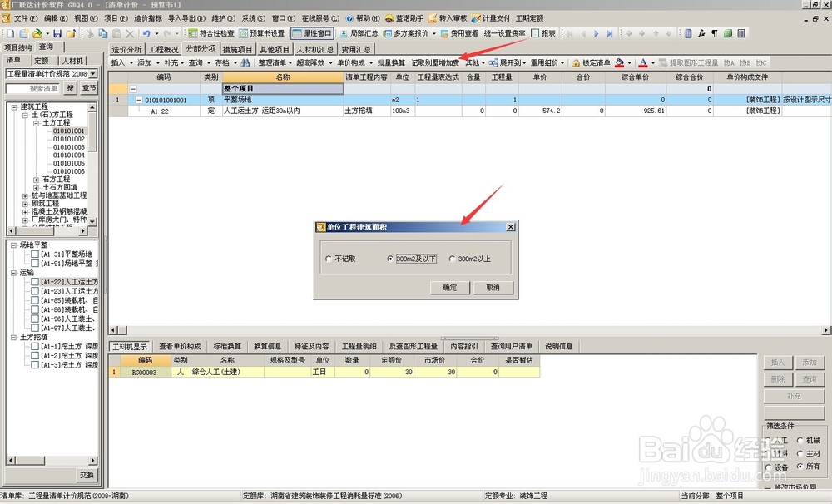The width and height of the screenshot is (832, 504).
Task: Toggle the 属性窗口 property window button
Action: pos(312,33)
